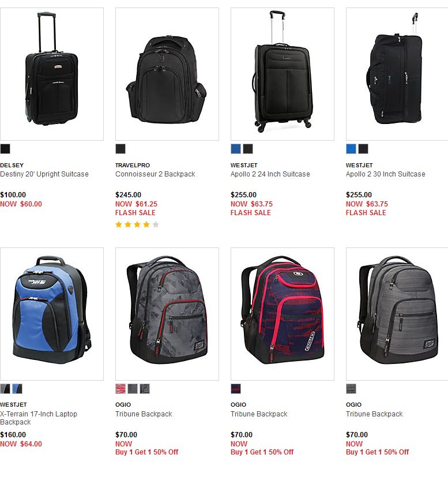View the blue X-Terrain backpack photo
The image size is (448, 477).
[52, 314]
